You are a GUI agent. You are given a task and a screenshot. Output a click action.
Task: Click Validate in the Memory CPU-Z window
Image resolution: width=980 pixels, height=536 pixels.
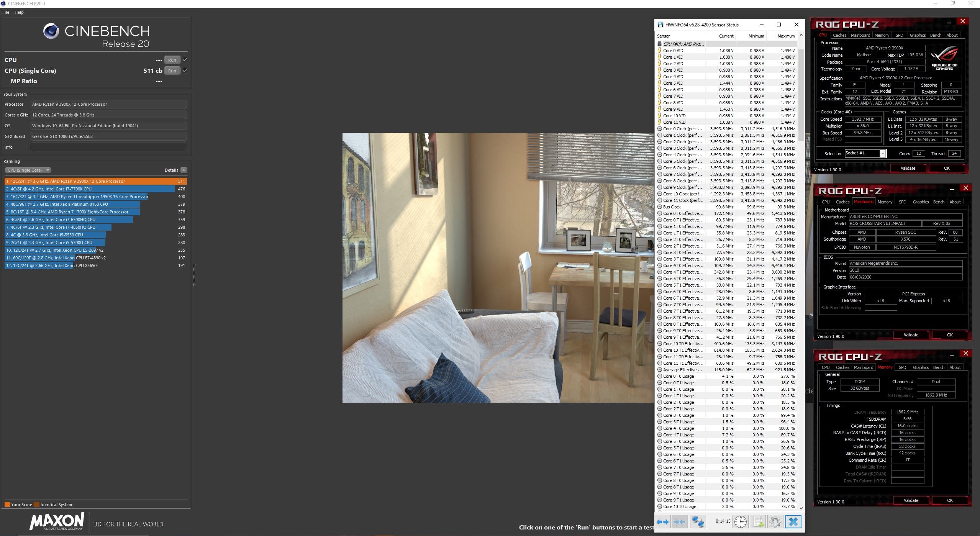(911, 500)
